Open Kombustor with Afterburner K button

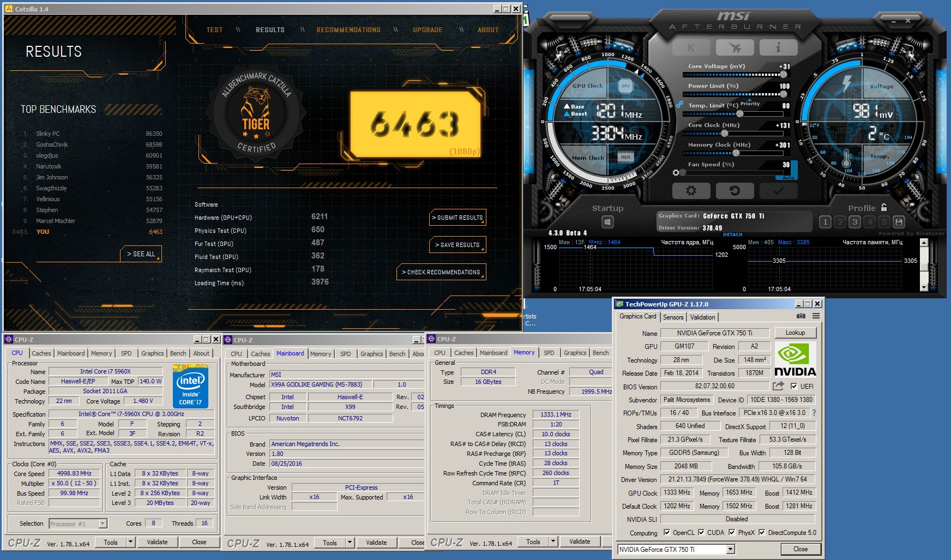[x=691, y=47]
